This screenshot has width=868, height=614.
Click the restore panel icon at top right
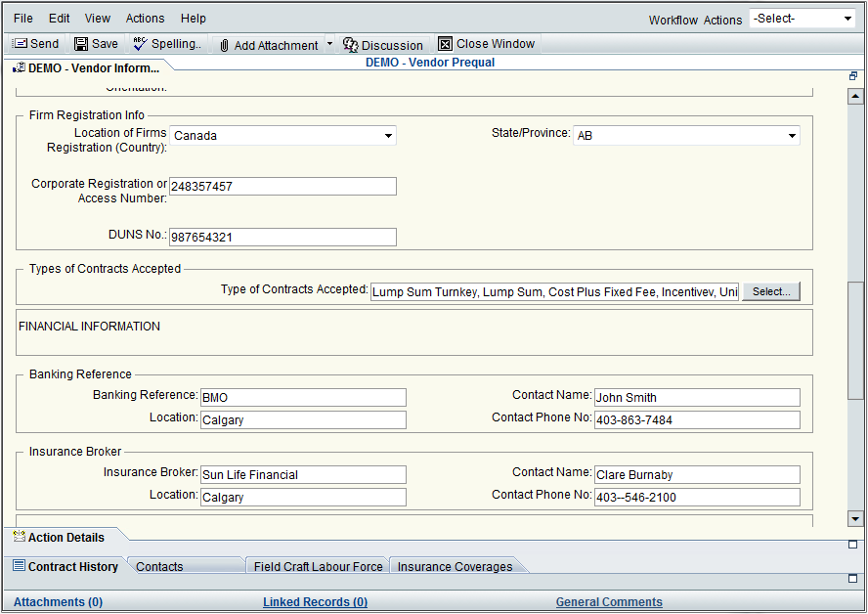[x=853, y=75]
